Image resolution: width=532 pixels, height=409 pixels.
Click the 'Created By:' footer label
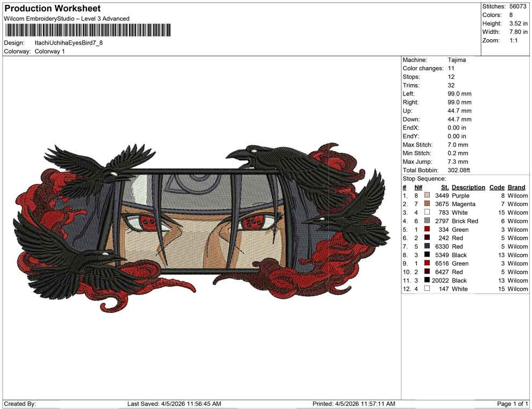pyautogui.click(x=20, y=404)
